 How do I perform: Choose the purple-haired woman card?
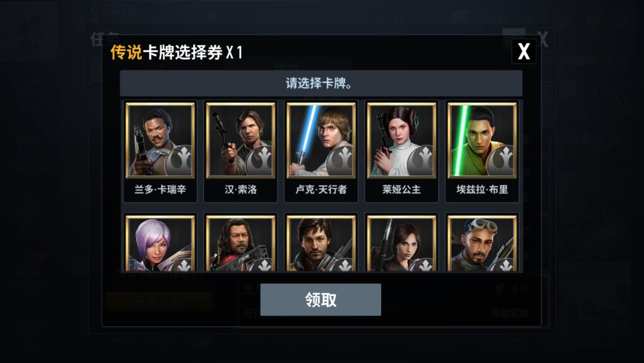(x=160, y=243)
